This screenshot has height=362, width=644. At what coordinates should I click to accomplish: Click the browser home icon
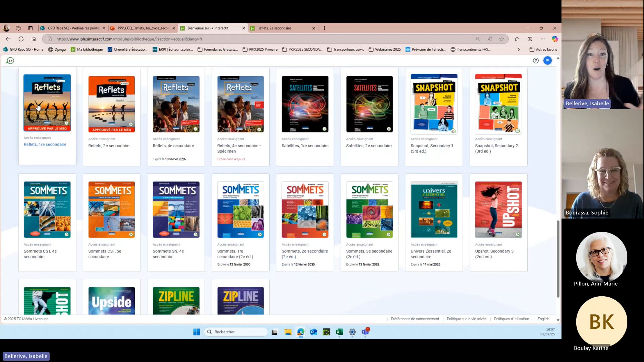click(x=34, y=39)
